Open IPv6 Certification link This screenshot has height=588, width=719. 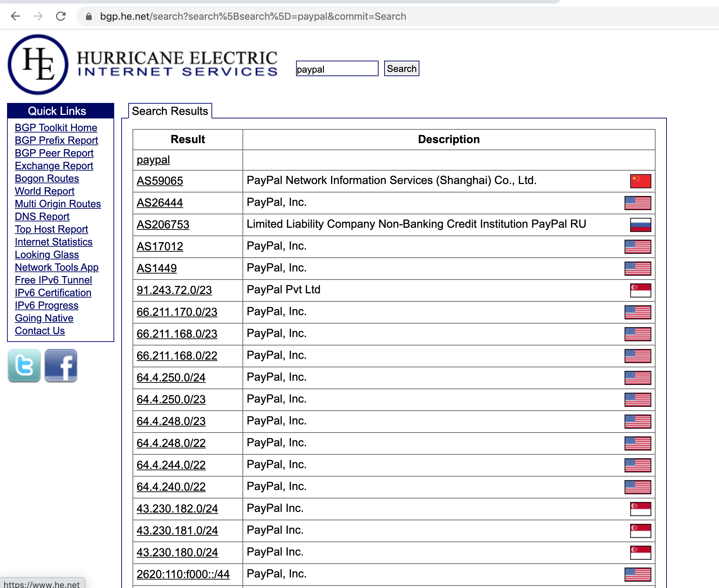coord(53,293)
